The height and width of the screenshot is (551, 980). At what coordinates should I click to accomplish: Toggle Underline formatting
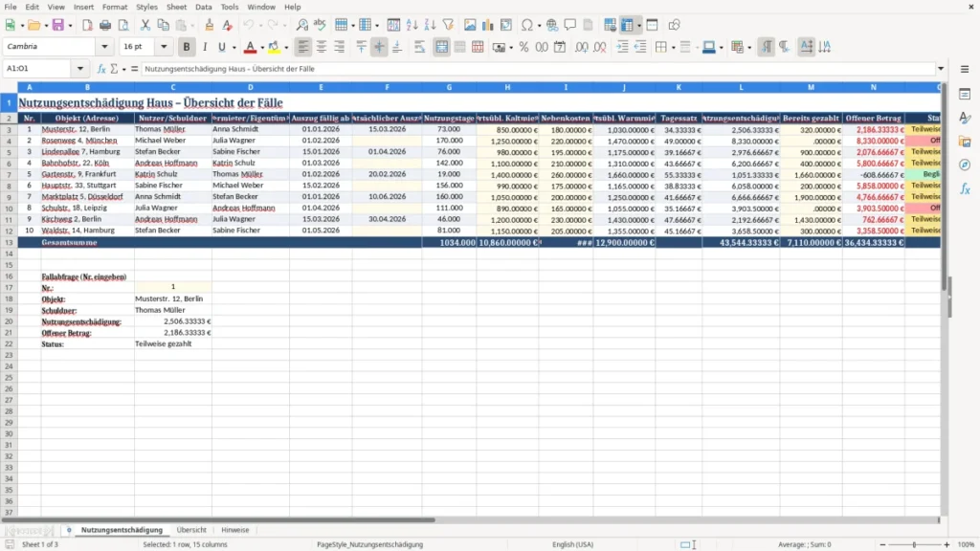pyautogui.click(x=221, y=47)
